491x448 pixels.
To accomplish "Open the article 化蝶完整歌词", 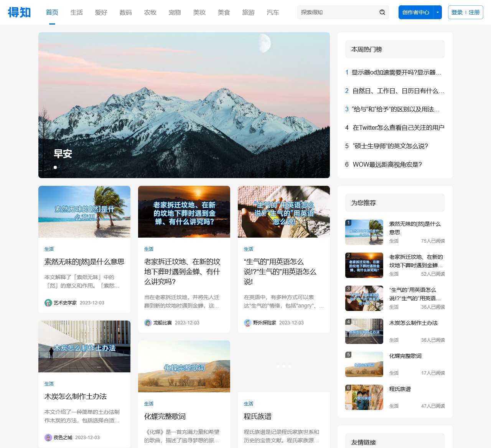I will 165,416.
